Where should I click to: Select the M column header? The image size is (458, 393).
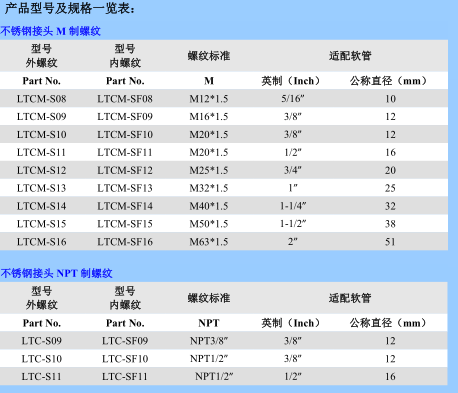coord(209,81)
